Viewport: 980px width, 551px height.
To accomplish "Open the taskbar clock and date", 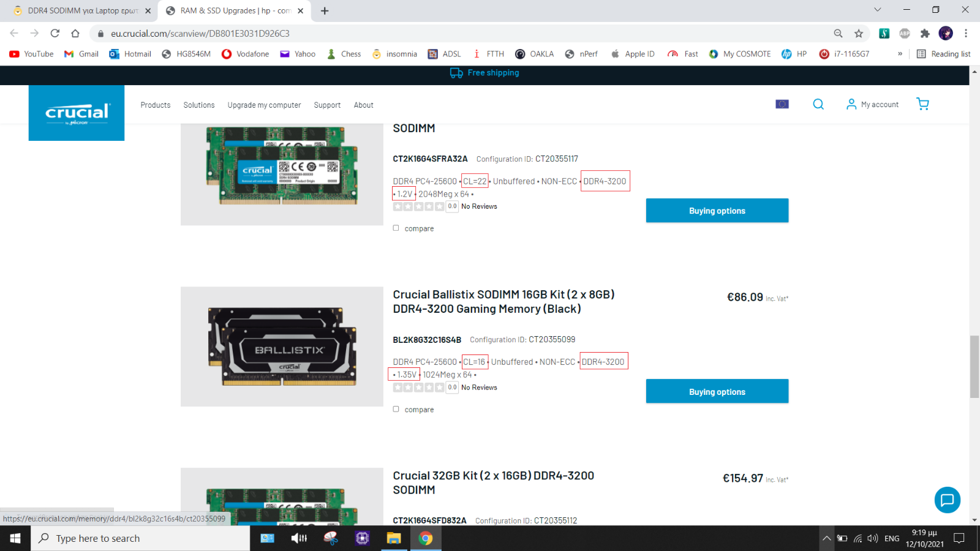I will click(x=924, y=538).
